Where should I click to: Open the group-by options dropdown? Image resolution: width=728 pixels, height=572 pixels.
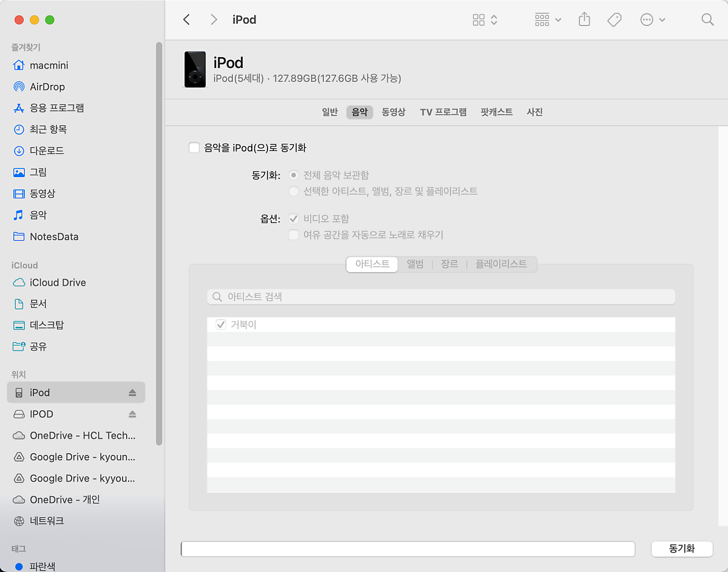coord(548,19)
